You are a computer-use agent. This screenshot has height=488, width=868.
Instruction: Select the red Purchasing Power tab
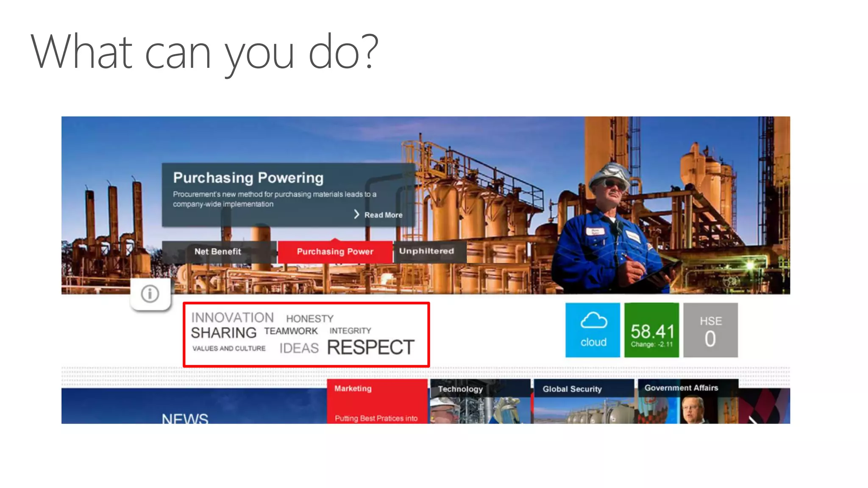click(x=335, y=252)
